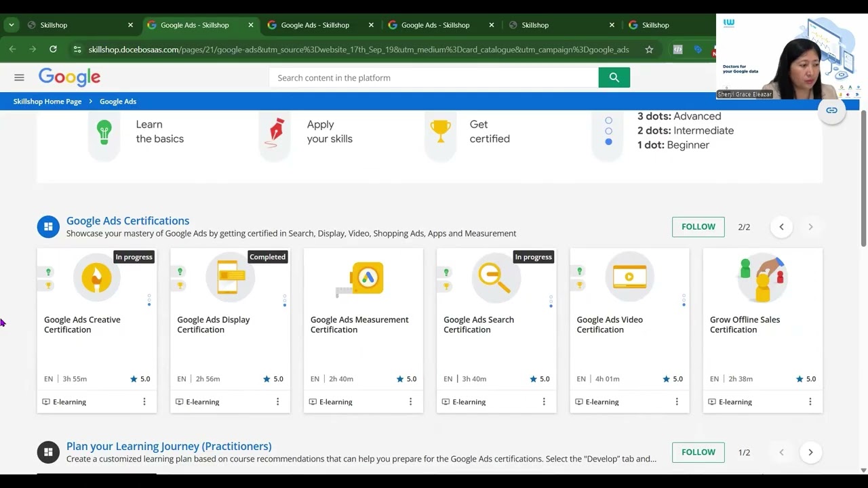Close the first Skillshop tab

click(x=130, y=25)
